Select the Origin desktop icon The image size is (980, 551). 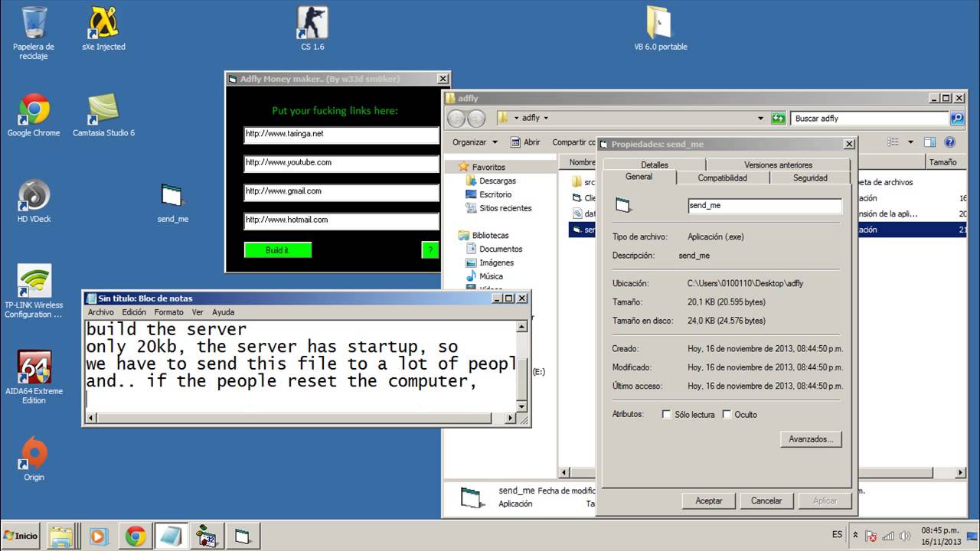(34, 459)
